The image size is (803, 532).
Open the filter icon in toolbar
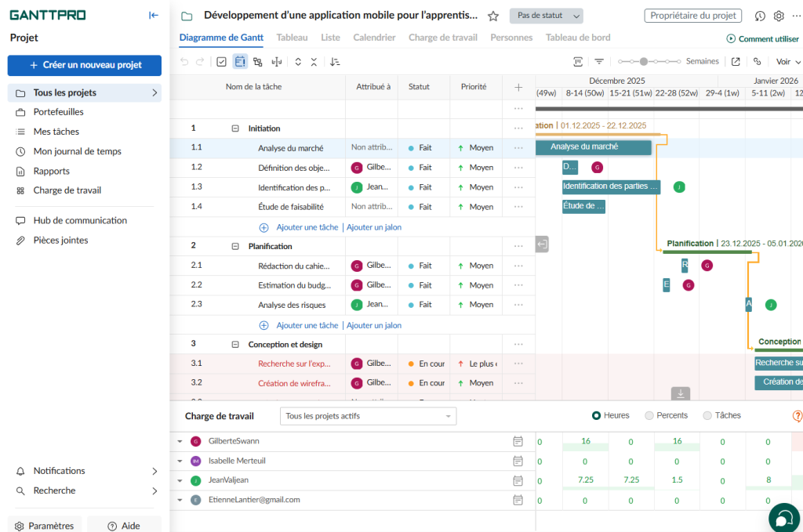598,62
